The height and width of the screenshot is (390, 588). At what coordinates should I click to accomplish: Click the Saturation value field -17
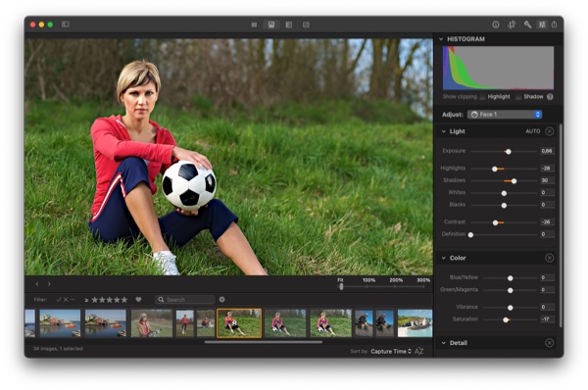point(547,319)
